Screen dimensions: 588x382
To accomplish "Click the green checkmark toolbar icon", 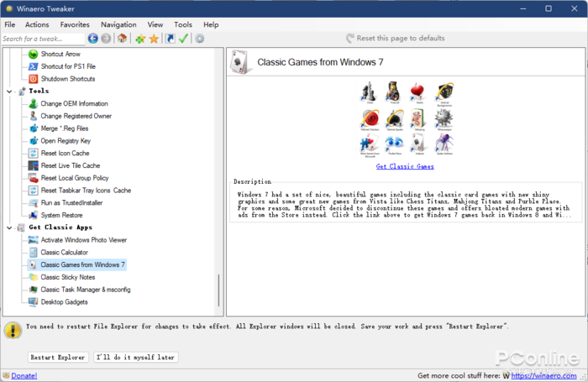I will pos(183,39).
